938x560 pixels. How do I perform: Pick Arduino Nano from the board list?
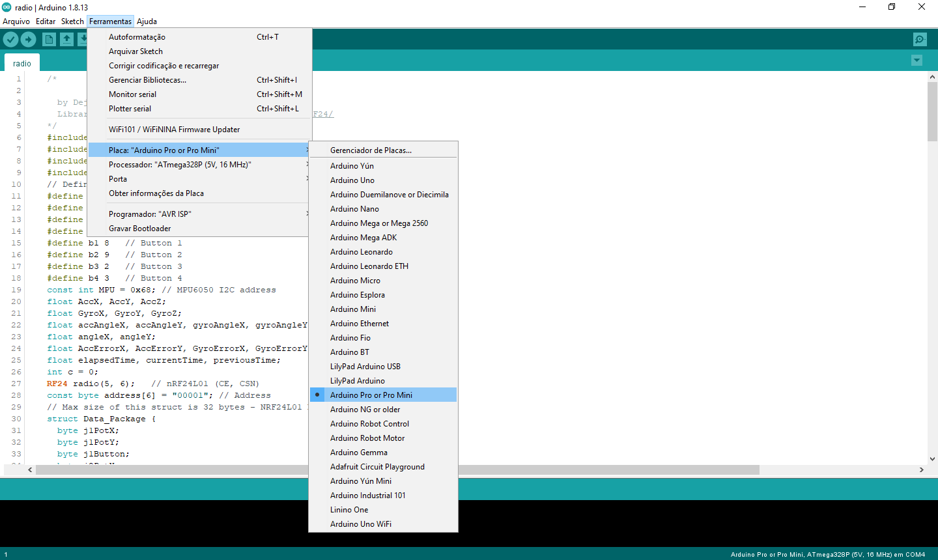[x=354, y=209]
